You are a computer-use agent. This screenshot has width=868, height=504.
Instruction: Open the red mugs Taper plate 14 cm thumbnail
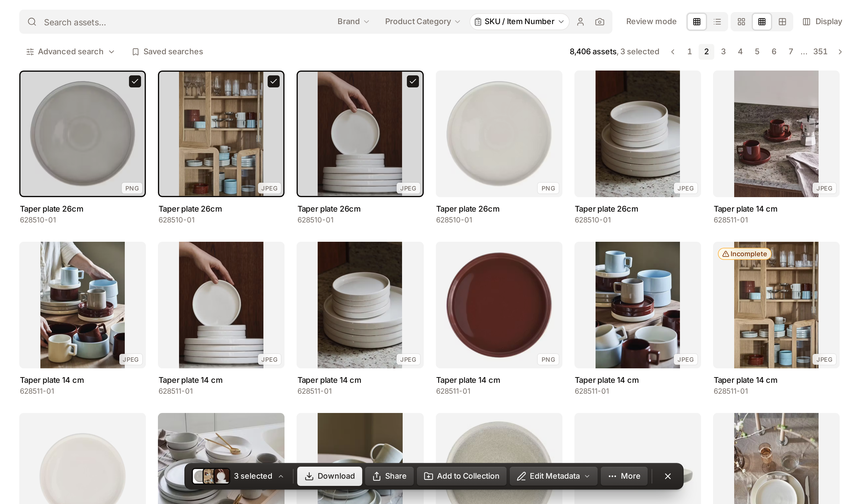[x=776, y=134]
